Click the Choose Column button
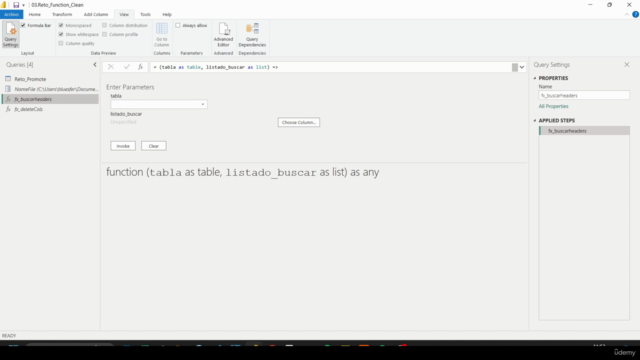The height and width of the screenshot is (360, 640). [299, 122]
